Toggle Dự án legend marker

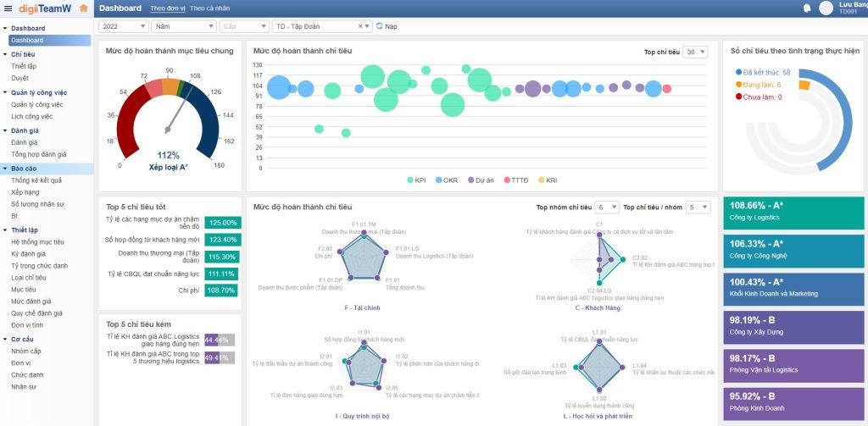pyautogui.click(x=471, y=180)
